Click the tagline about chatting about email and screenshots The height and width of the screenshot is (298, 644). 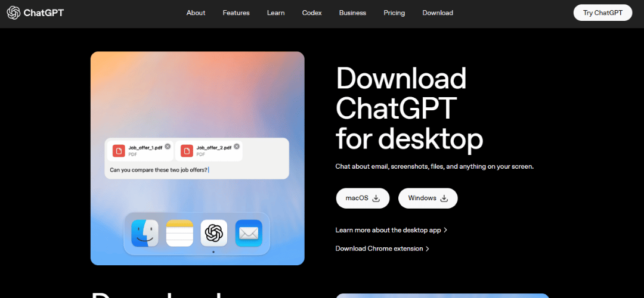click(435, 167)
